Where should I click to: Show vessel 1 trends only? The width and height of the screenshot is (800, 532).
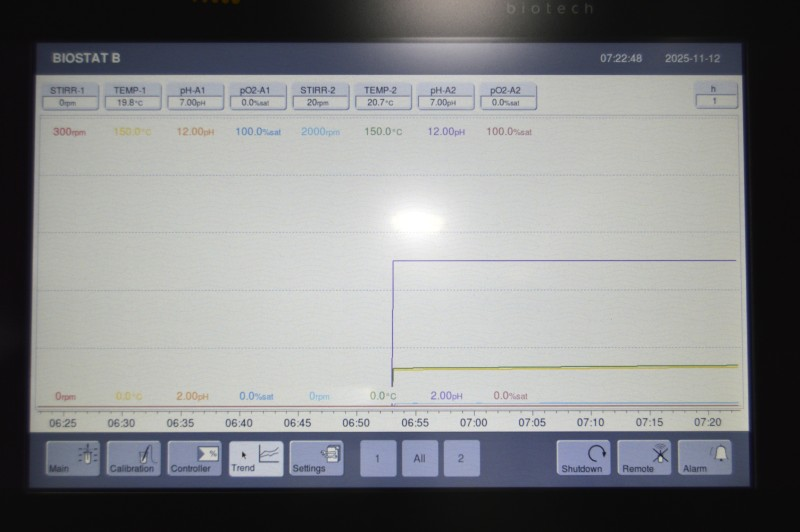[x=378, y=458]
